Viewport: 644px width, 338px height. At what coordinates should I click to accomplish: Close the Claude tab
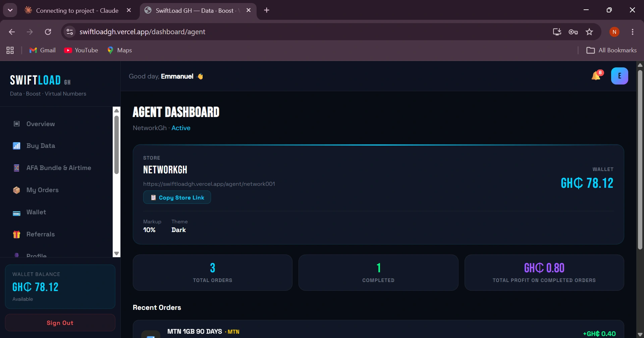pos(129,10)
